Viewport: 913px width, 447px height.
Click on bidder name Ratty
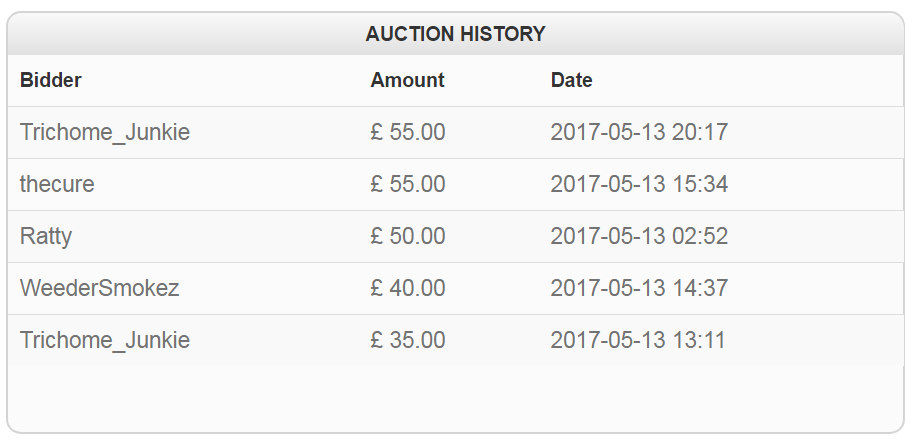[46, 236]
